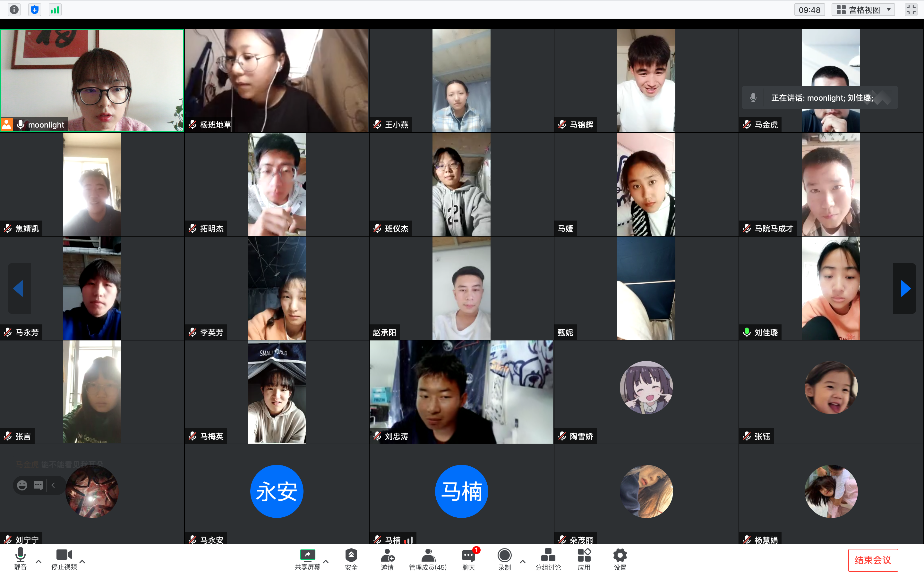
Task: Toggle the Mute (静音) microphone button
Action: click(x=20, y=555)
